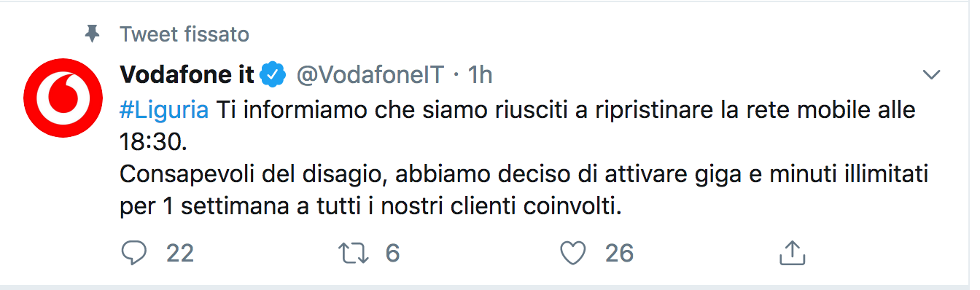Click the '18:30.' text line
Image resolution: width=980 pixels, height=290 pixels.
(153, 141)
